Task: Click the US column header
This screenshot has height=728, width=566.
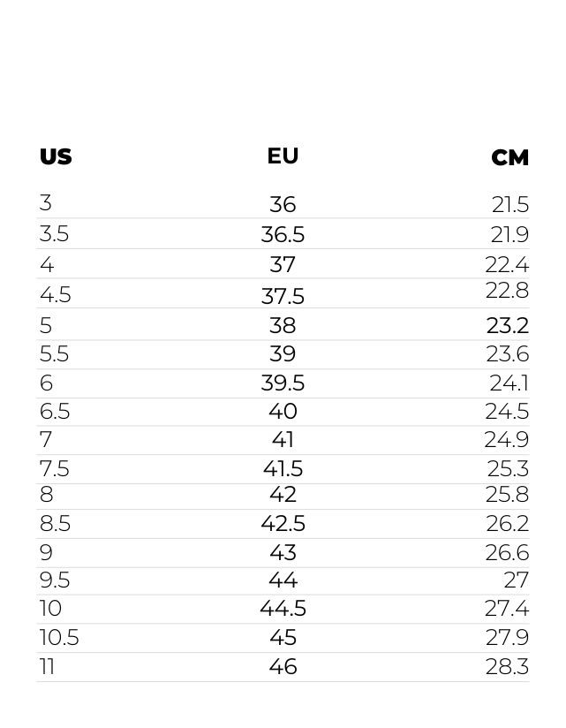Action: tap(56, 156)
